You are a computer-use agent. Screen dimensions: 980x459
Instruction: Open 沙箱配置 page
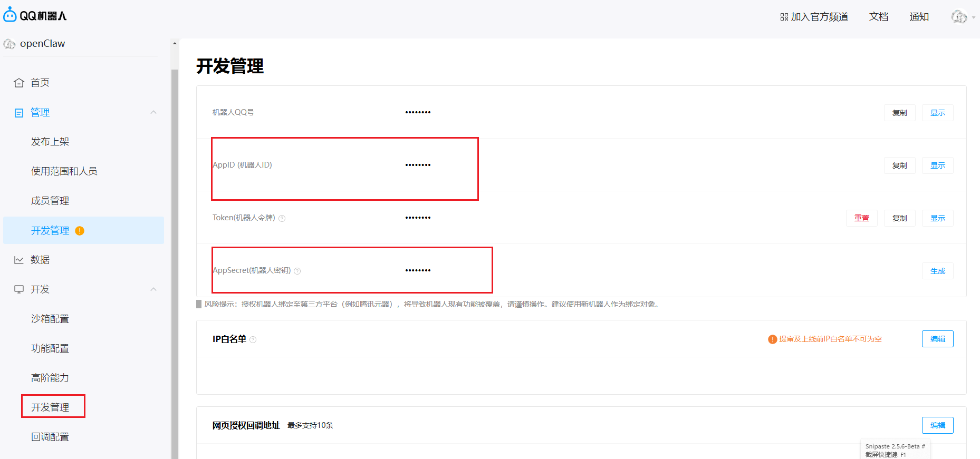(x=50, y=319)
